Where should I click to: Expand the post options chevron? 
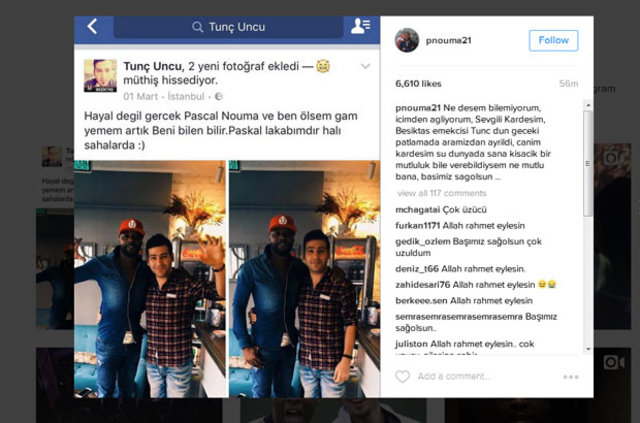tap(365, 66)
